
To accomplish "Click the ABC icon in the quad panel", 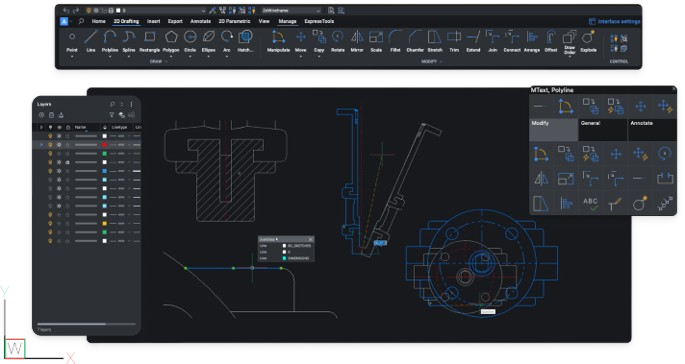I will click(x=590, y=203).
